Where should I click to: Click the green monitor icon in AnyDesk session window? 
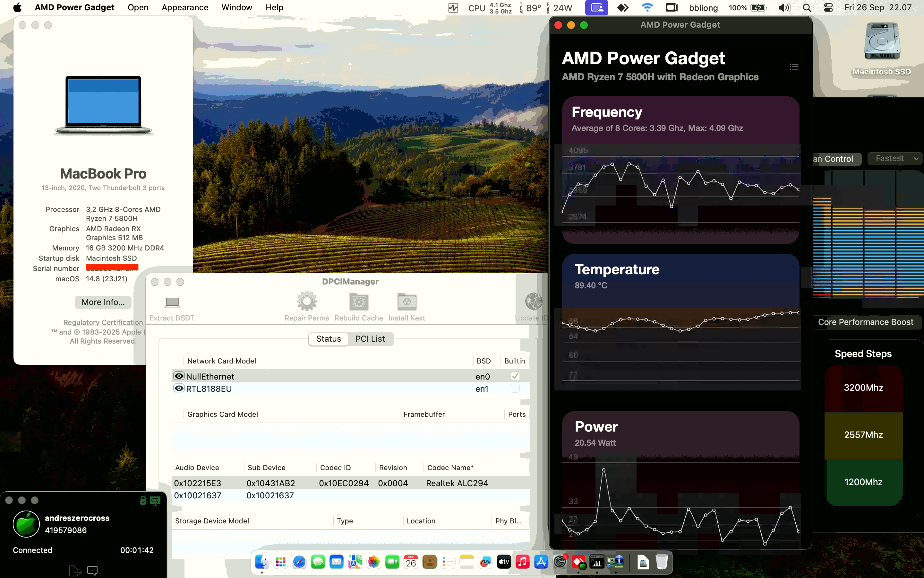pos(155,500)
